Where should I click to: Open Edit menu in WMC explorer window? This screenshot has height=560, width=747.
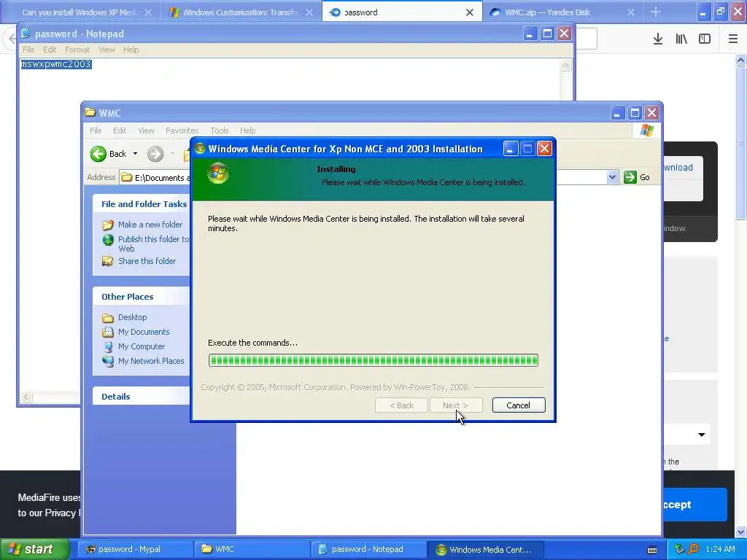tap(120, 131)
